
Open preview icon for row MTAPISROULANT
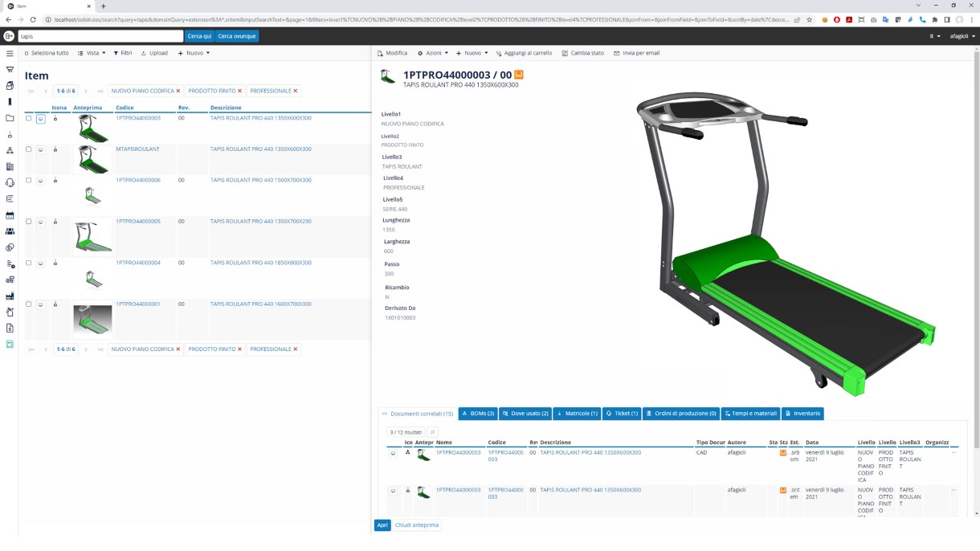(41, 149)
